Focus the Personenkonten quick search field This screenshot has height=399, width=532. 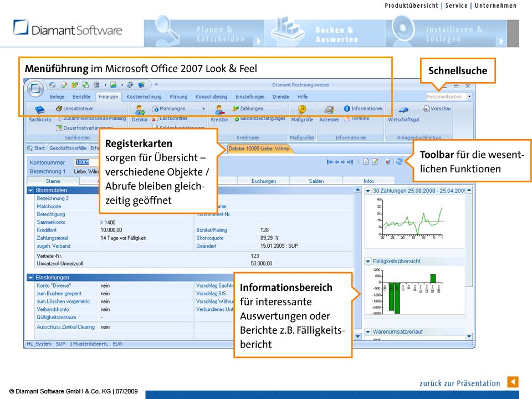pyautogui.click(x=446, y=96)
